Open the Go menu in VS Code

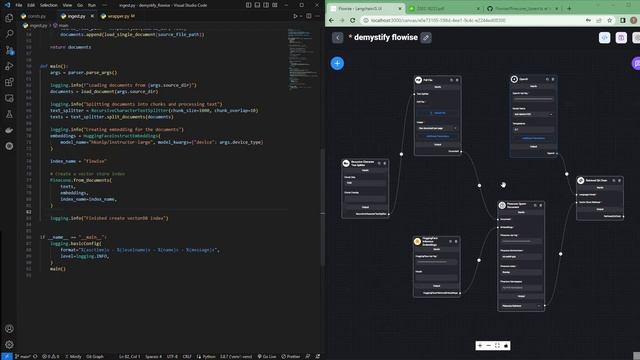(80, 5)
